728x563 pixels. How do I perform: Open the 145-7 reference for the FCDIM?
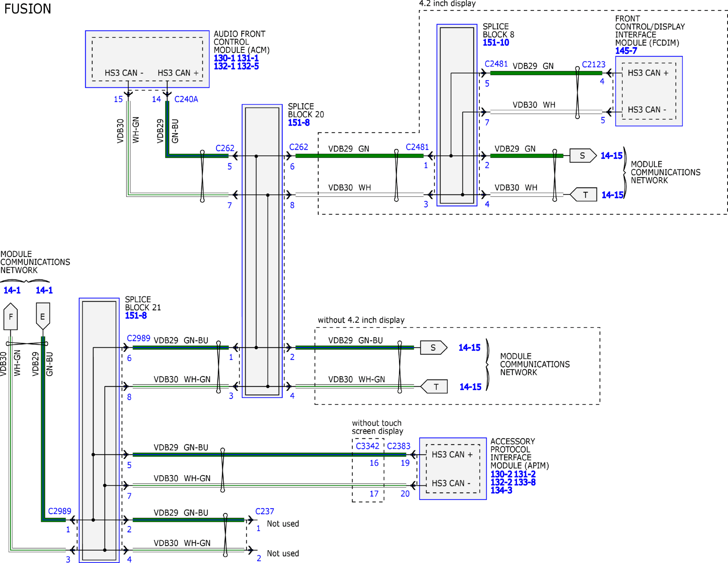[x=626, y=51]
